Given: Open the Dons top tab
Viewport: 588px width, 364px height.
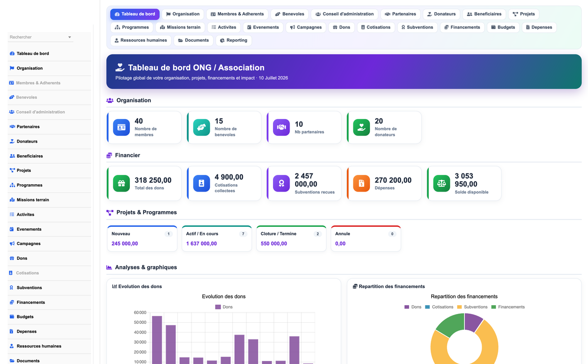Looking at the screenshot, I should click(x=342, y=27).
